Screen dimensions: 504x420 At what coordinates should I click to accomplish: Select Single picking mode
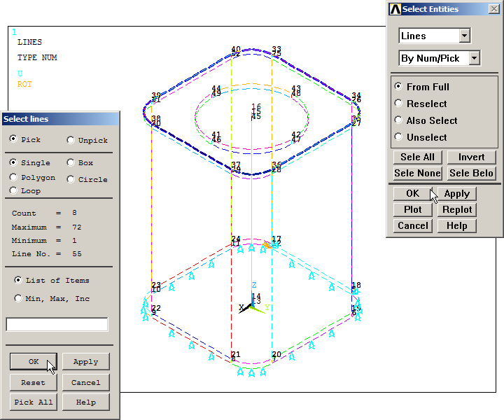tap(13, 162)
